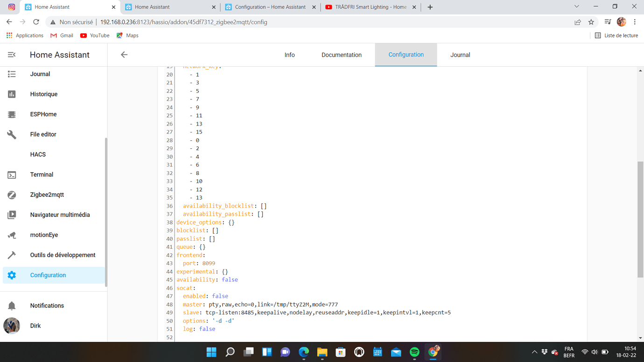644x362 pixels.
Task: Collapse the Home Assistant sidebar menu icon
Action: click(x=12, y=55)
